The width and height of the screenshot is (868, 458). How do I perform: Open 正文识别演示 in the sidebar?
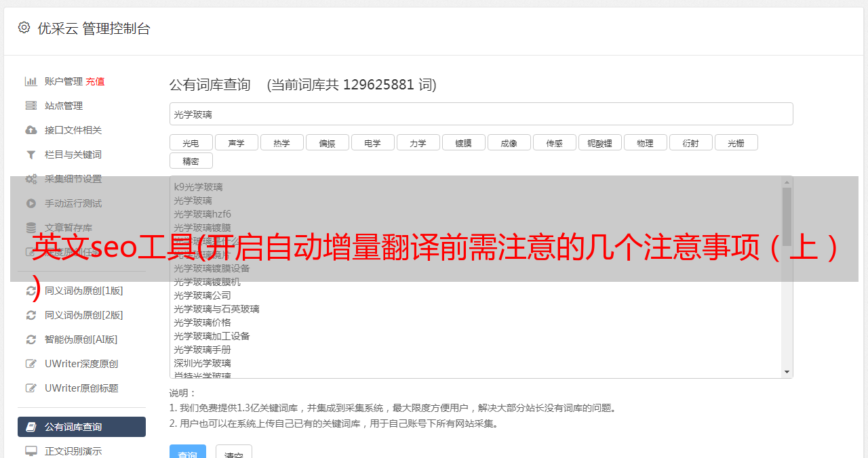(x=73, y=451)
